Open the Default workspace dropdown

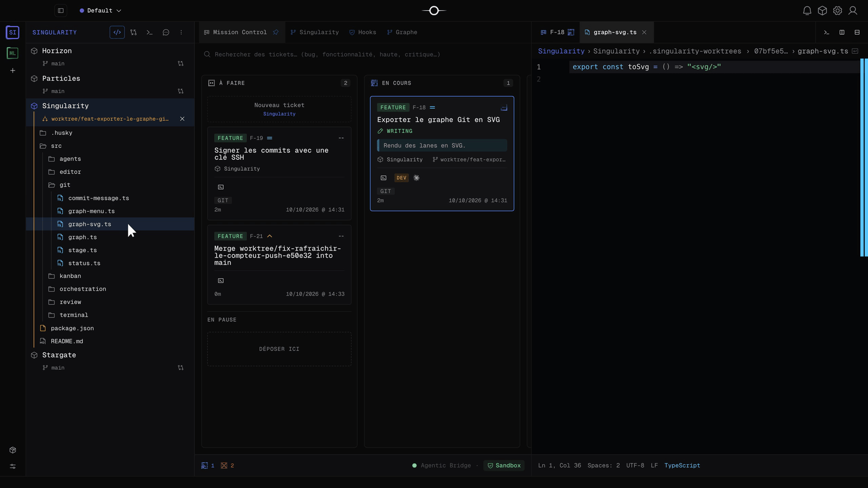(100, 10)
